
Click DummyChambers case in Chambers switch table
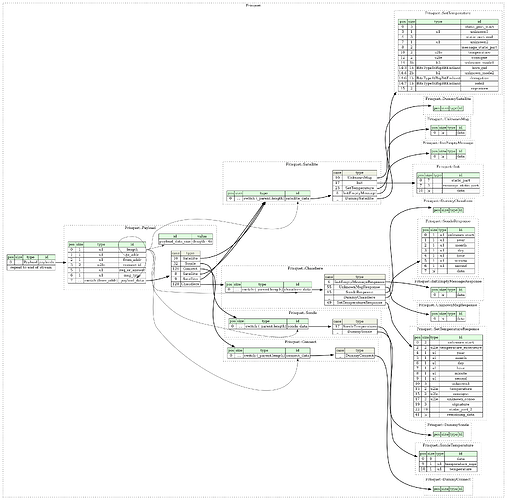point(359,297)
